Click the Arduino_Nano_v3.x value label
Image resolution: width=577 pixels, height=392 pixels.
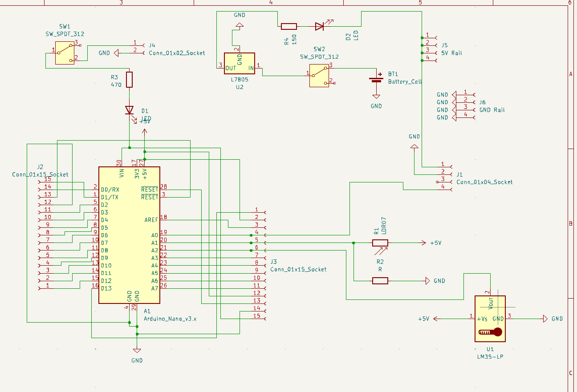(170, 319)
